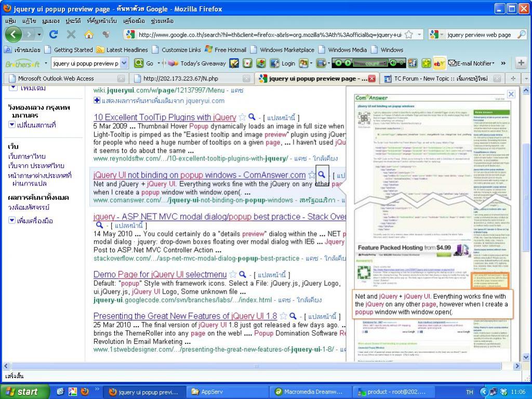Open preview magnifier for Great New Features result

click(293, 316)
